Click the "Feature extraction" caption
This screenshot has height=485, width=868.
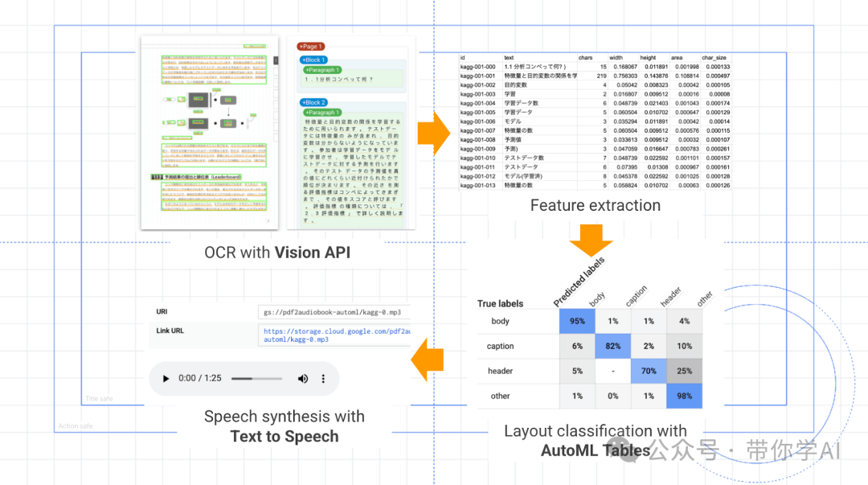(595, 206)
